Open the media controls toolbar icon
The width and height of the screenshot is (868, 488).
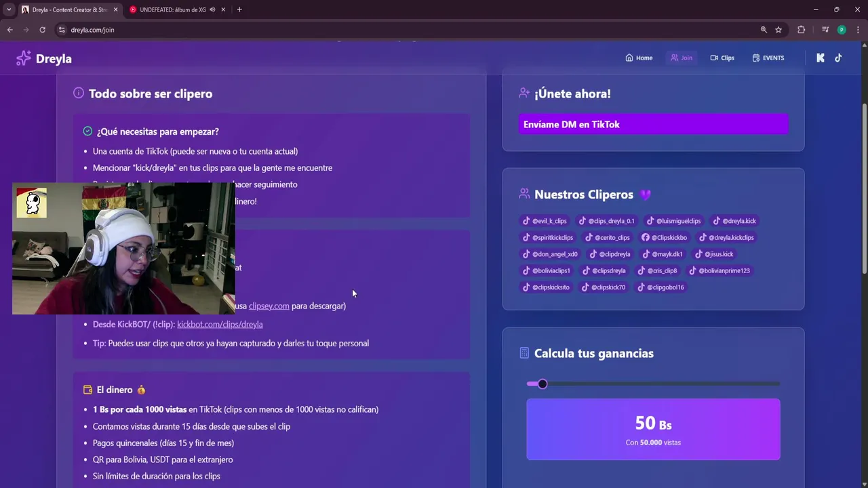[825, 30]
